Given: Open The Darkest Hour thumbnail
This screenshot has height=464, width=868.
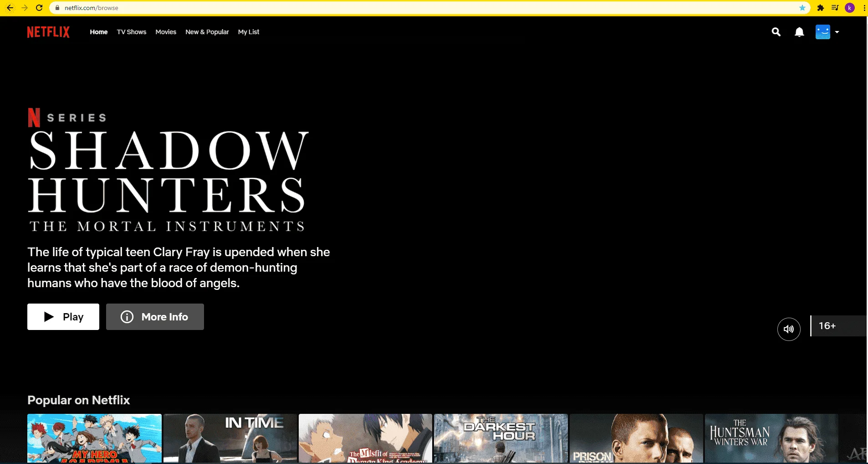Looking at the screenshot, I should 501,438.
